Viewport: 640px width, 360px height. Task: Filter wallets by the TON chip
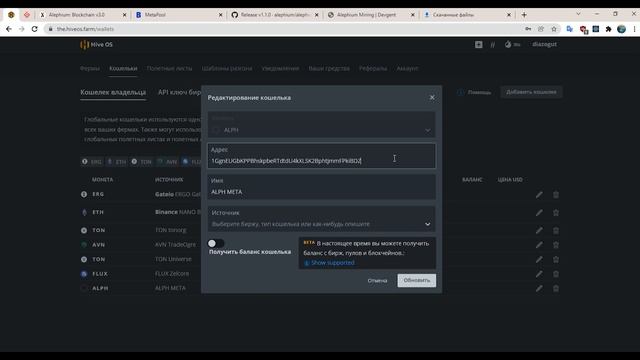click(x=142, y=162)
